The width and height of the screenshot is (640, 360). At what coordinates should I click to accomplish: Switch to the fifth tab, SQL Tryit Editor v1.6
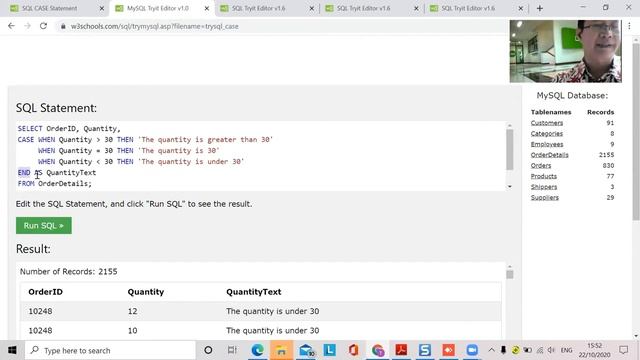click(x=468, y=8)
